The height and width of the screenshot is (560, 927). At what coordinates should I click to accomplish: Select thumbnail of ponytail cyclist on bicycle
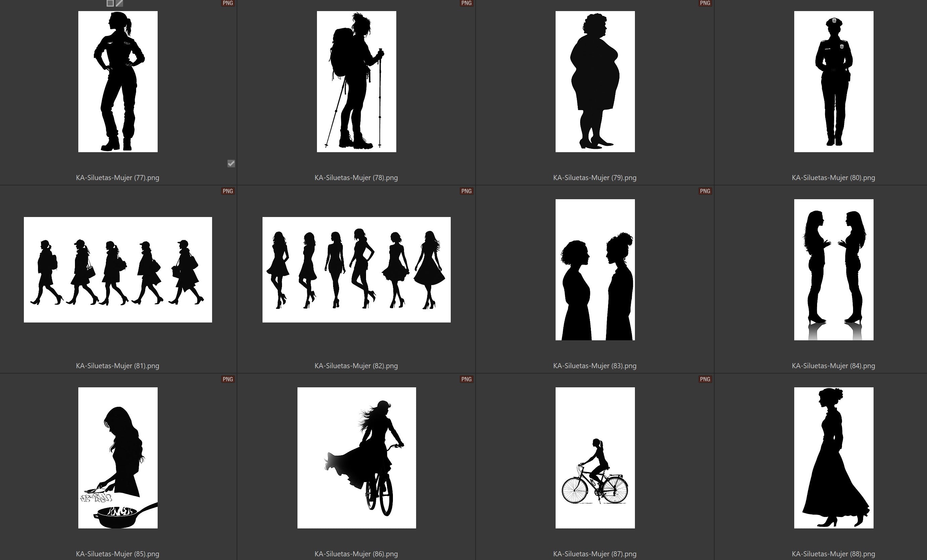pyautogui.click(x=595, y=458)
